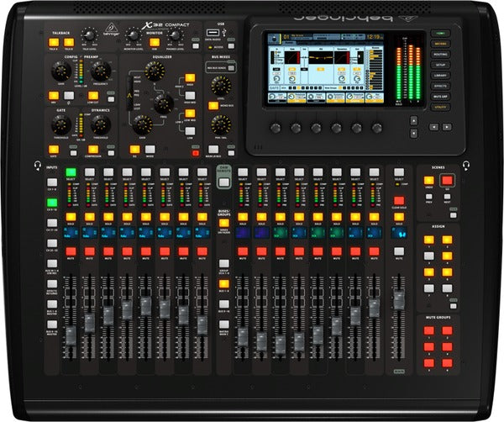Toggle the Gate on/off button

pos(55,149)
